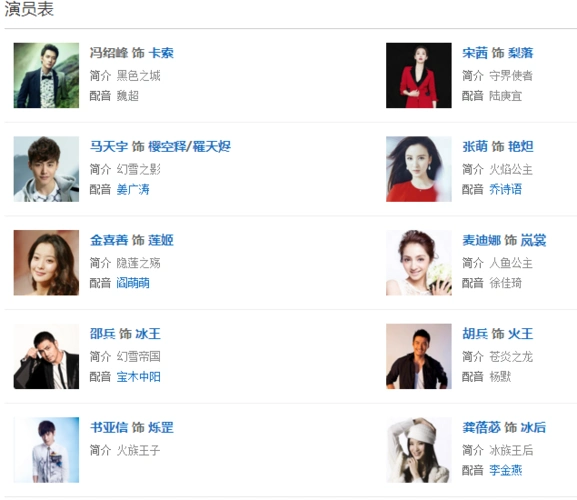Click character link 梨落
The height and width of the screenshot is (500, 577).
click(520, 53)
